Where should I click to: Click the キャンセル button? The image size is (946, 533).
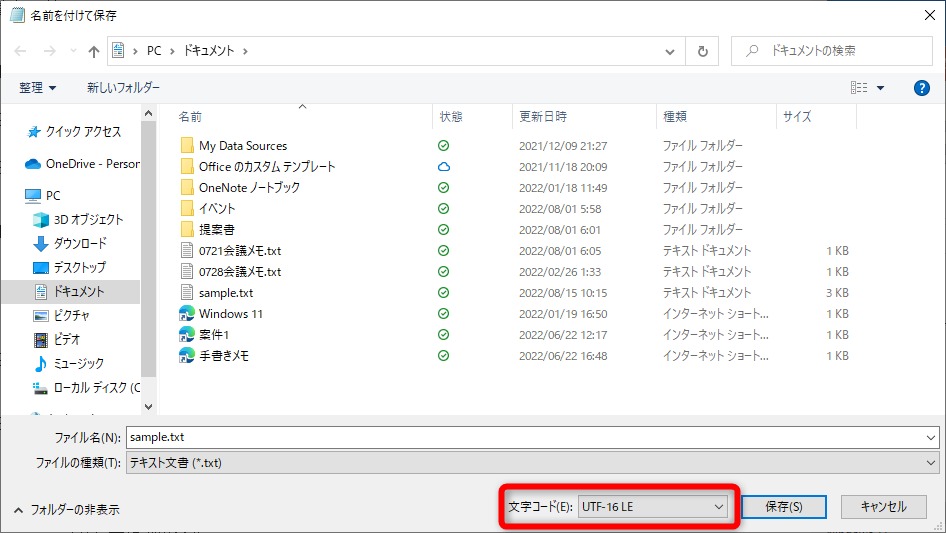click(x=883, y=507)
